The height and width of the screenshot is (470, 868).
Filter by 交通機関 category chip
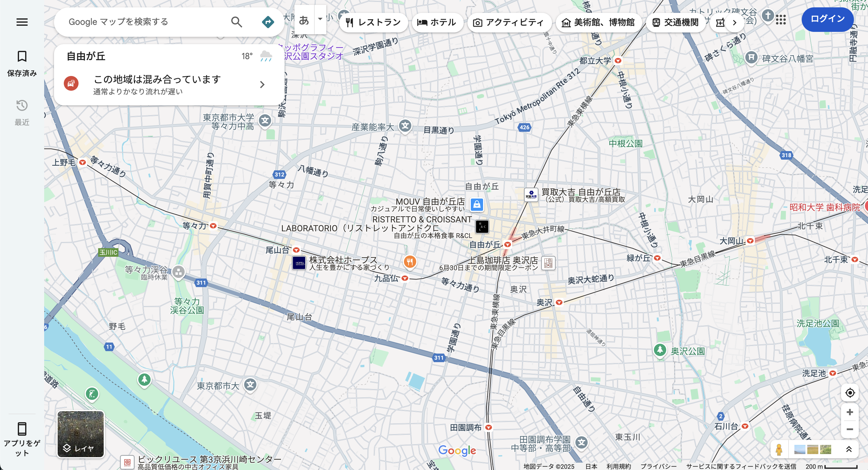coord(676,23)
